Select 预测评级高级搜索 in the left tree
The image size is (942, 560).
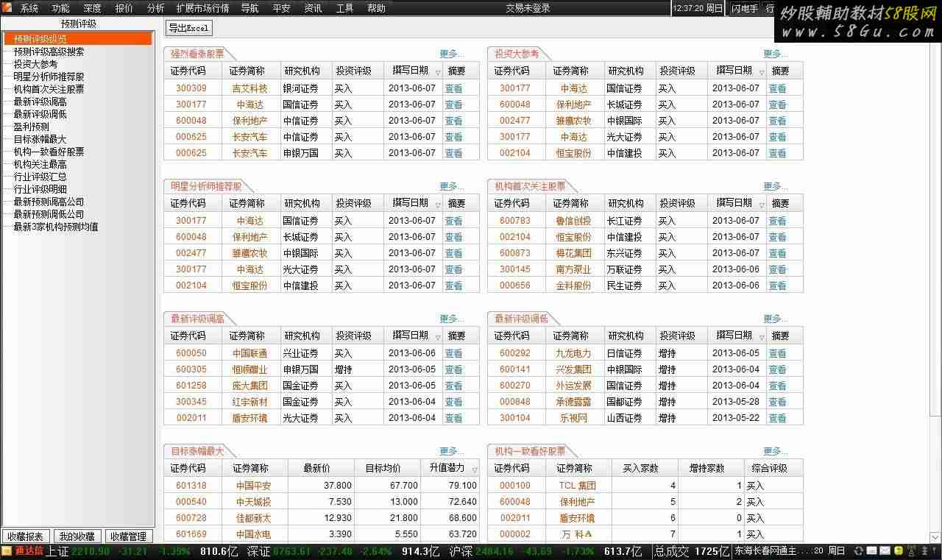(49, 52)
